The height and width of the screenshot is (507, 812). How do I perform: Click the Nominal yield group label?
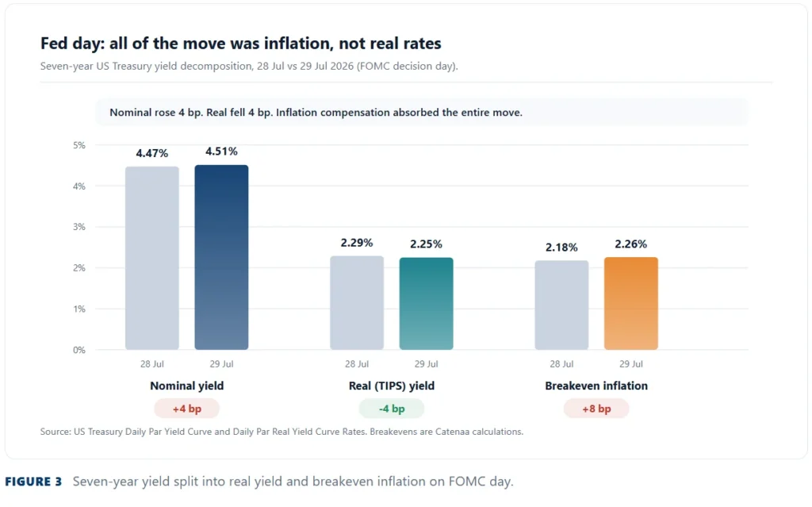click(x=186, y=386)
